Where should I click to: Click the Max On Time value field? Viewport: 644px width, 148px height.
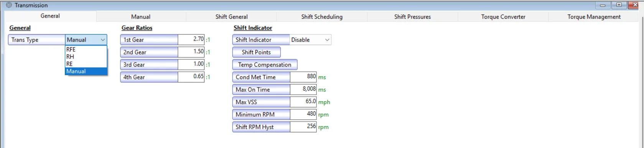[x=303, y=89]
